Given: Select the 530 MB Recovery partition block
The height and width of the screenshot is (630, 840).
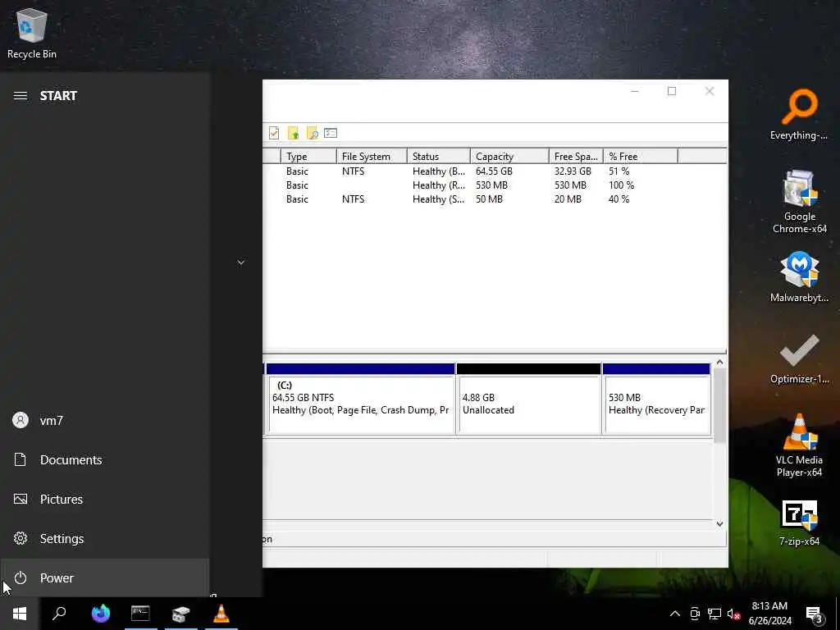Looking at the screenshot, I should [x=657, y=399].
